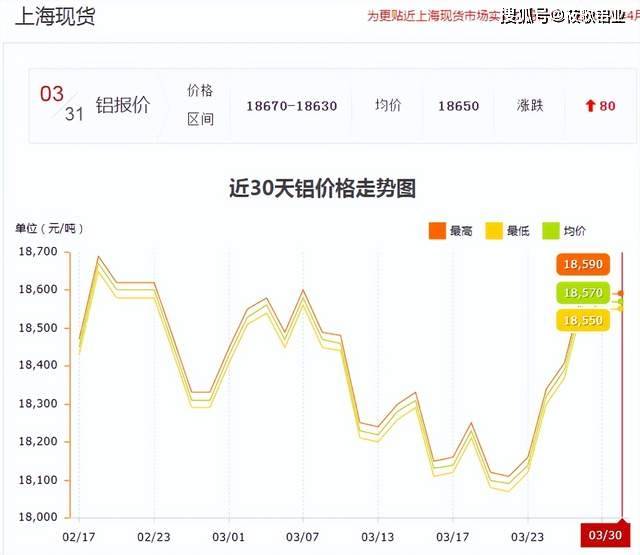Viewport: 640px width, 555px height.
Task: Click the 18,600 y-axis label
Action: tap(38, 289)
